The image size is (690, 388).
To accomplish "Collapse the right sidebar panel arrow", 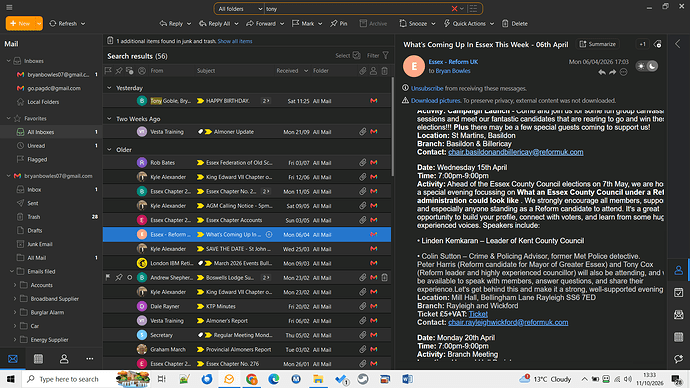I will tap(678, 44).
